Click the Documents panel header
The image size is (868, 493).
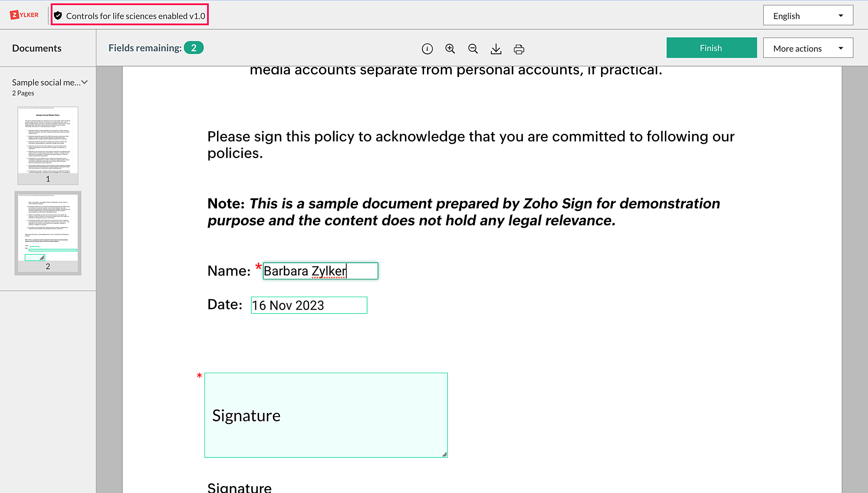37,48
